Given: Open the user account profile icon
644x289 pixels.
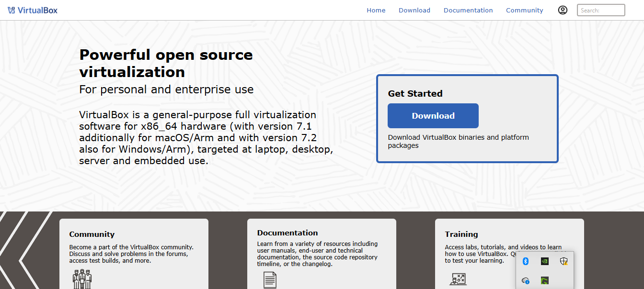Looking at the screenshot, I should pyautogui.click(x=563, y=10).
